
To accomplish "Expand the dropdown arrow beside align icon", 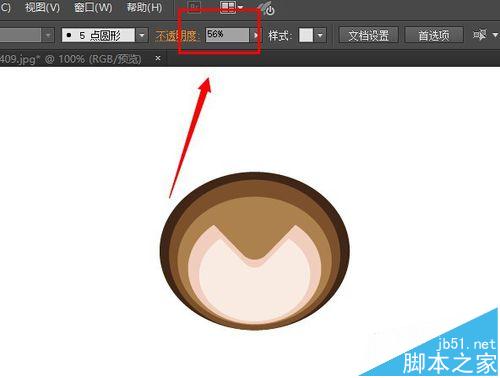I will [495, 35].
